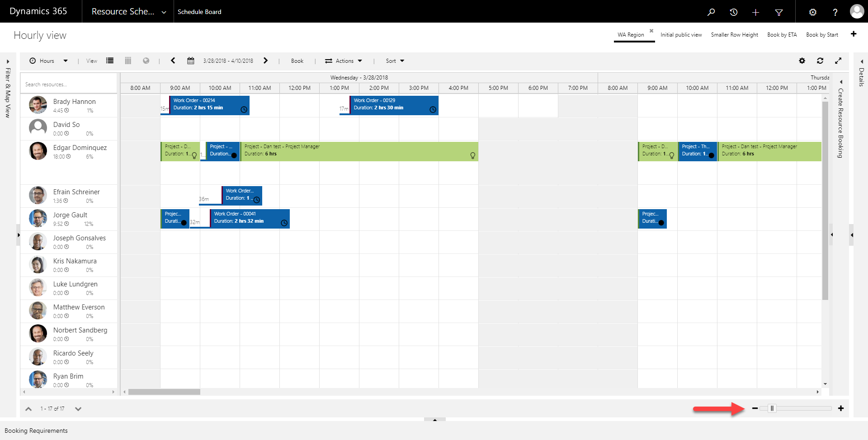Open the Actions dropdown menu
This screenshot has width=868, height=440.
click(x=347, y=61)
